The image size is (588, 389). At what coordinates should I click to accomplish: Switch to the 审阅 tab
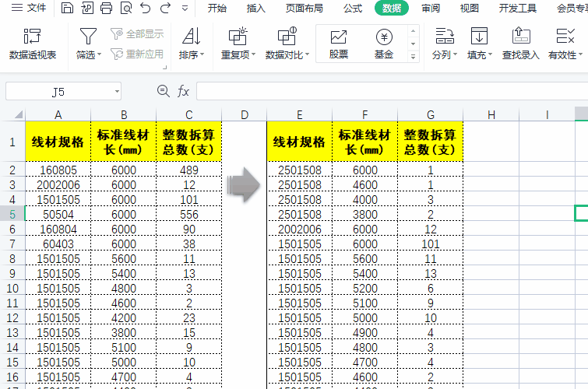[431, 8]
